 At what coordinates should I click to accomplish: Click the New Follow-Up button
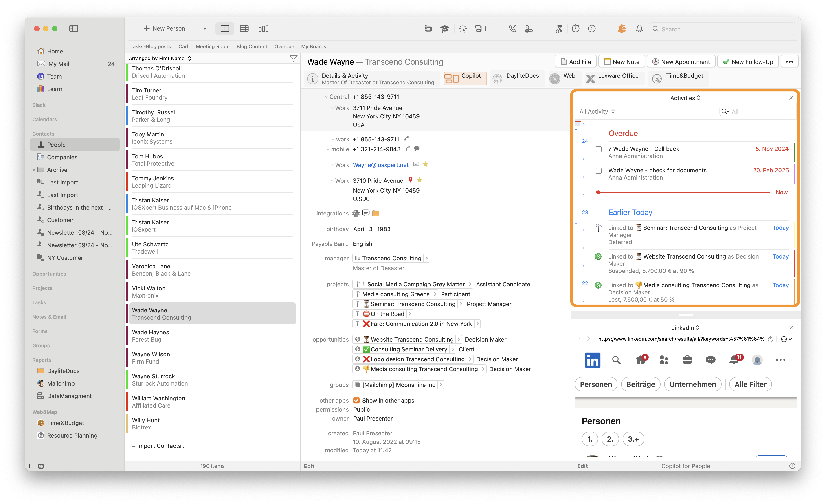tap(748, 62)
